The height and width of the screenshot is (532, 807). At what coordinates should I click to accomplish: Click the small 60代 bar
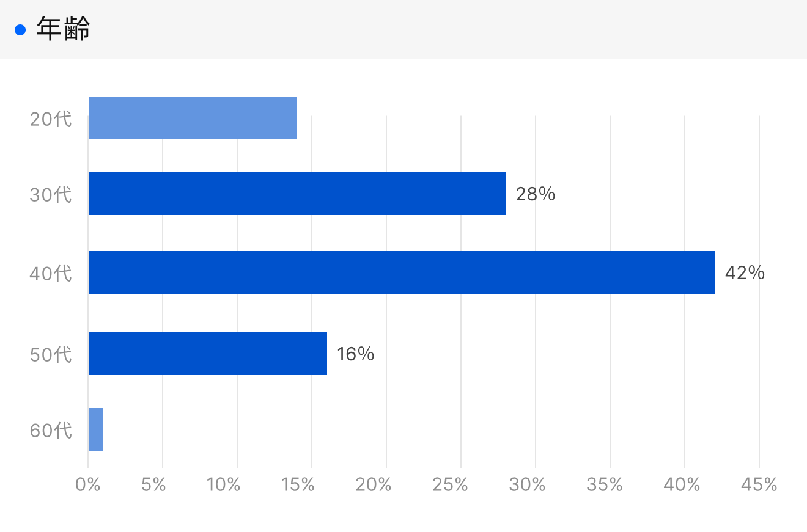point(96,429)
